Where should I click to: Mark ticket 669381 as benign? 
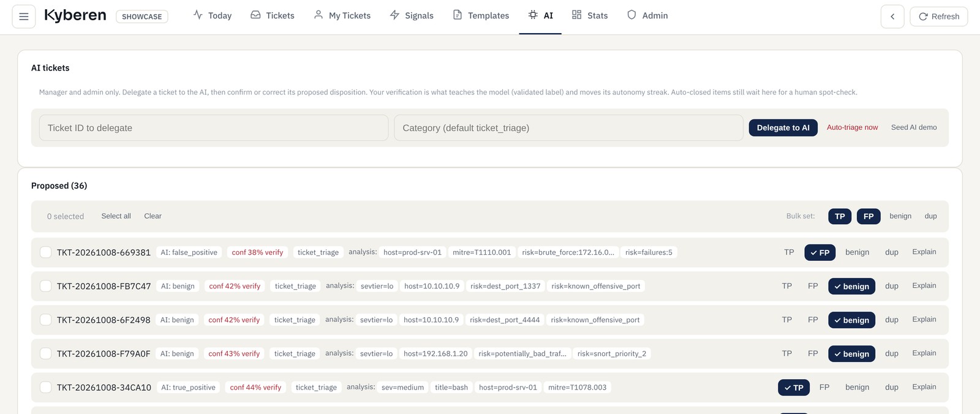pos(857,252)
